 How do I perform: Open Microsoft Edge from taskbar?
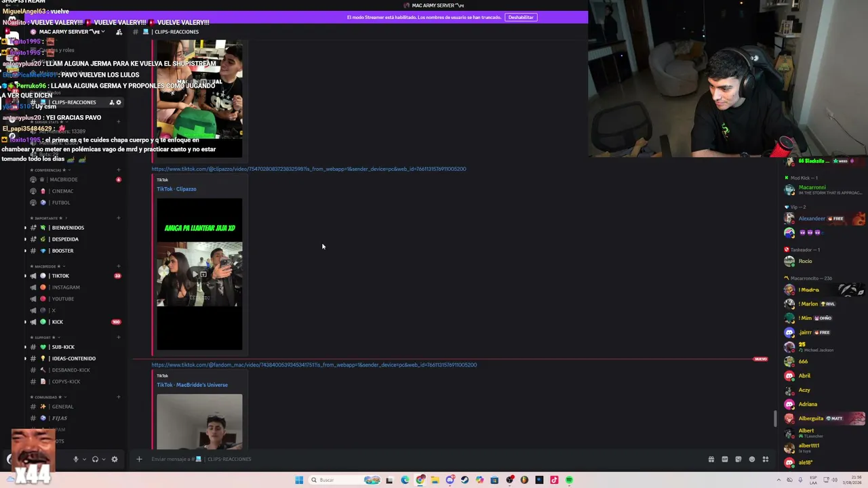(405, 480)
